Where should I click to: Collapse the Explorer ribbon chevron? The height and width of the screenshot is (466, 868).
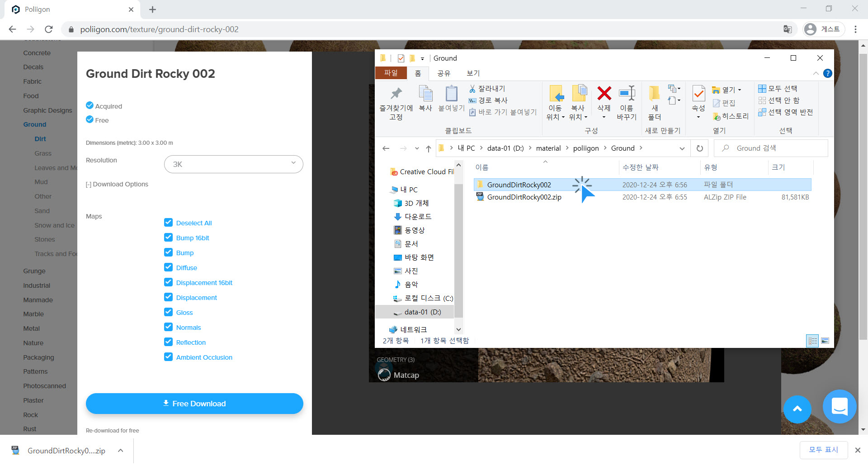click(x=816, y=73)
